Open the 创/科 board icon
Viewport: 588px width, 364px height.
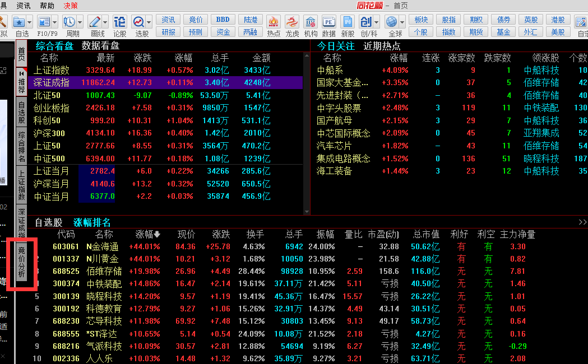(365, 22)
